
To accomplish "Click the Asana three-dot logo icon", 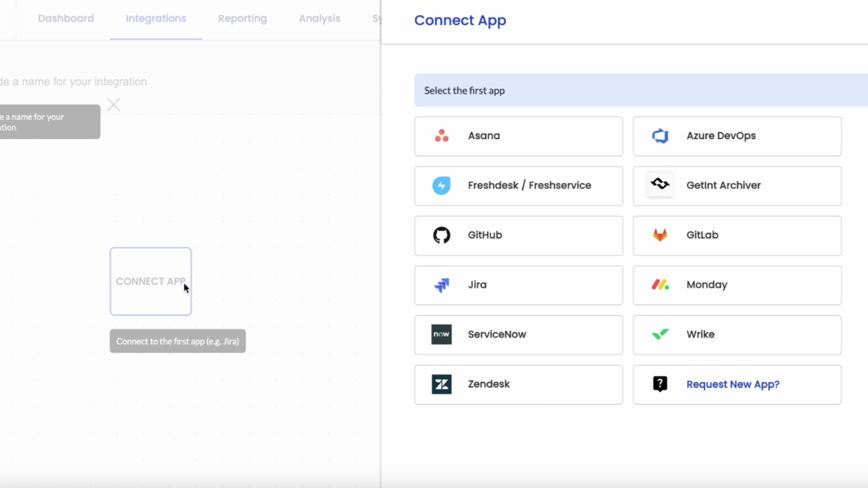I will [x=442, y=136].
